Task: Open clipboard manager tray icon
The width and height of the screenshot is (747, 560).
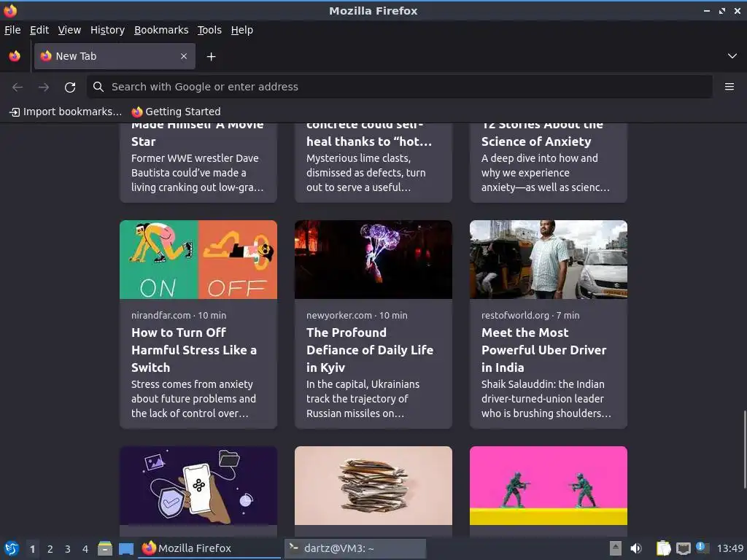Action: pos(663,548)
